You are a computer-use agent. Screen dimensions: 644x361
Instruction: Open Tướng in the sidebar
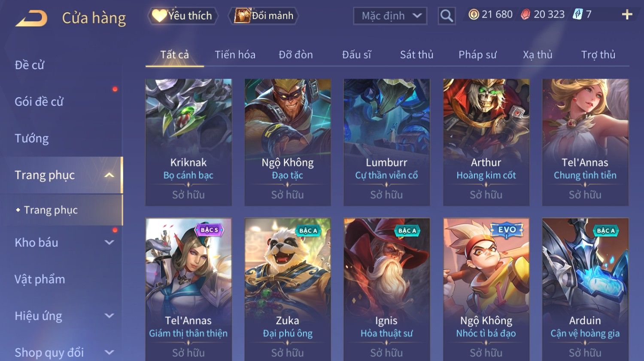point(32,138)
